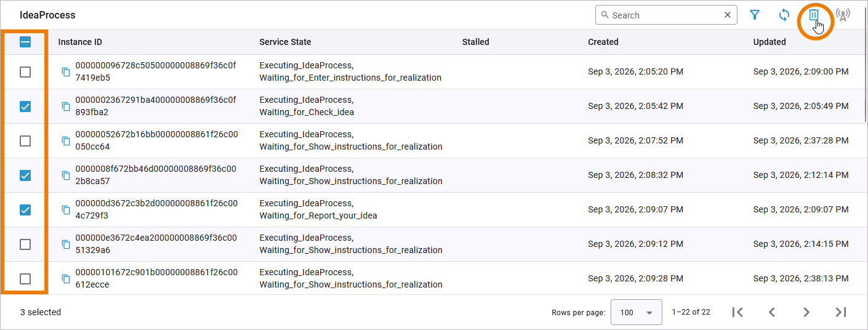
Task: Open the filter icon in the toolbar
Action: point(755,15)
